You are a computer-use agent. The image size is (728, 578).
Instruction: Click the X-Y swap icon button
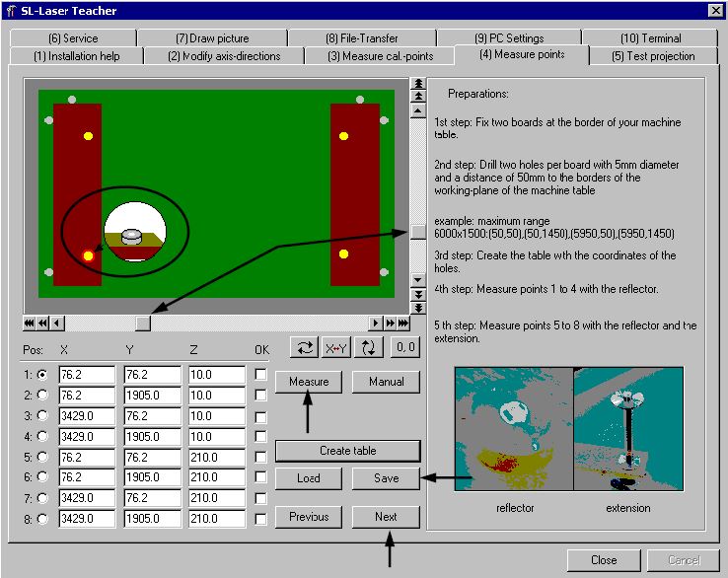pyautogui.click(x=337, y=347)
